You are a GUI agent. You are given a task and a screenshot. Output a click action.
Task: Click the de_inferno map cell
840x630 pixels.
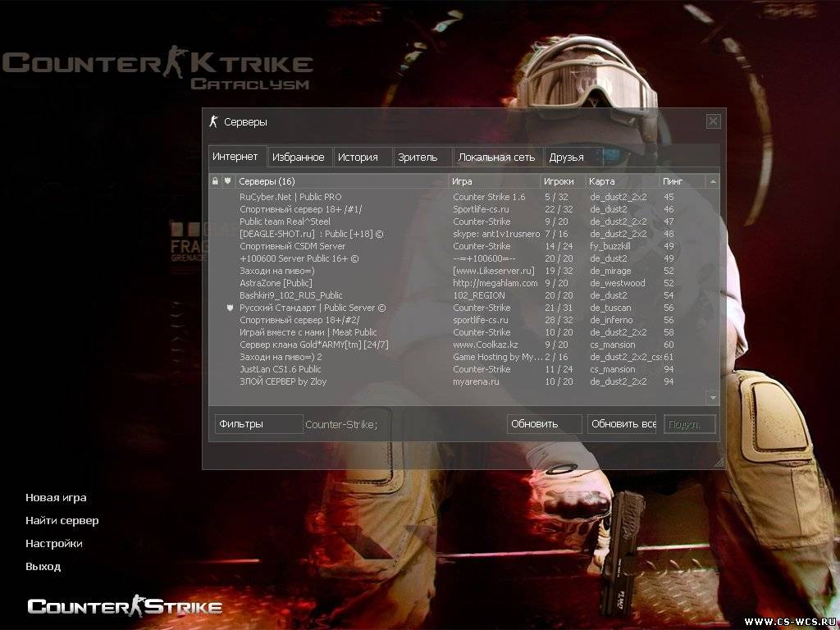pyautogui.click(x=611, y=321)
